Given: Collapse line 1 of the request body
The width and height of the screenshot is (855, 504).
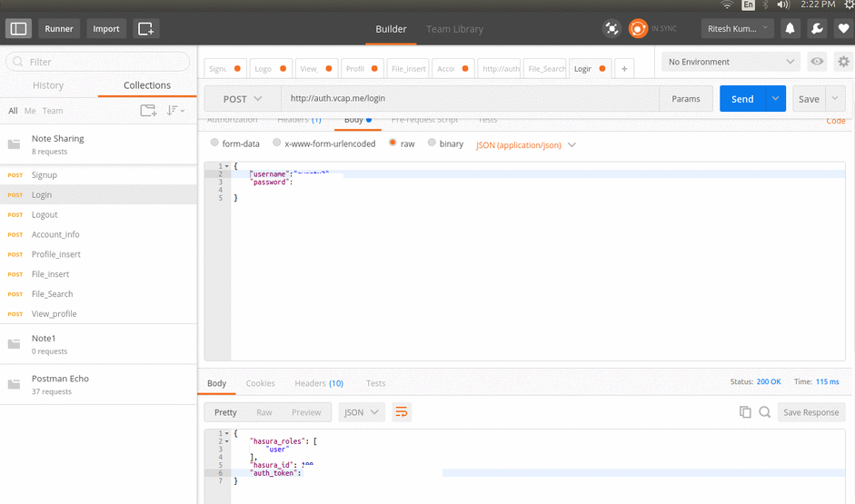Looking at the screenshot, I should [x=227, y=166].
